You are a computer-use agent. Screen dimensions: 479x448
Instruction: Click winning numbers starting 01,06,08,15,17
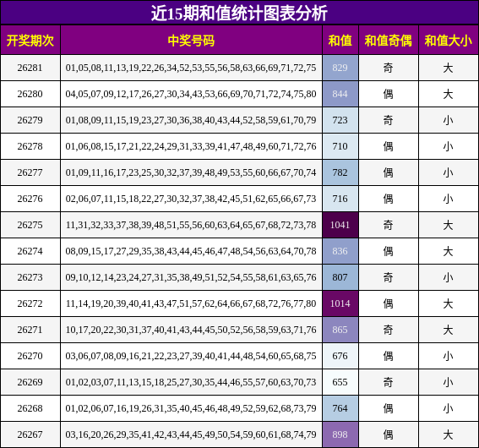point(191,146)
